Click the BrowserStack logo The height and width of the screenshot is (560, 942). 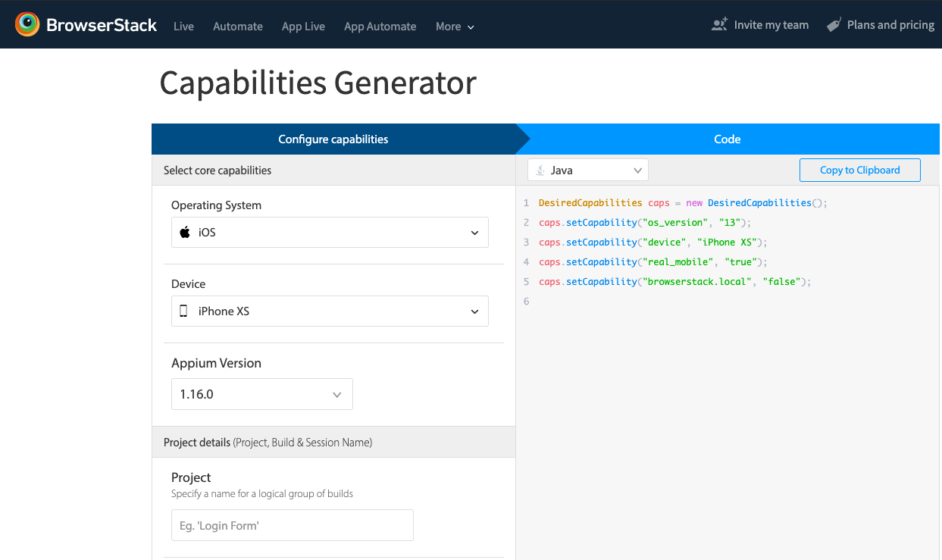[86, 24]
